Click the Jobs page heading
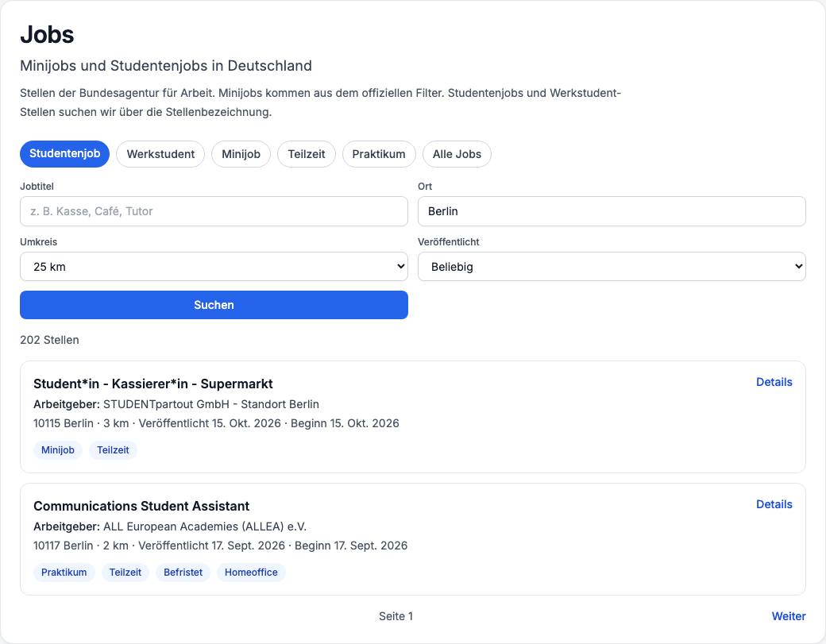826x644 pixels. click(47, 35)
